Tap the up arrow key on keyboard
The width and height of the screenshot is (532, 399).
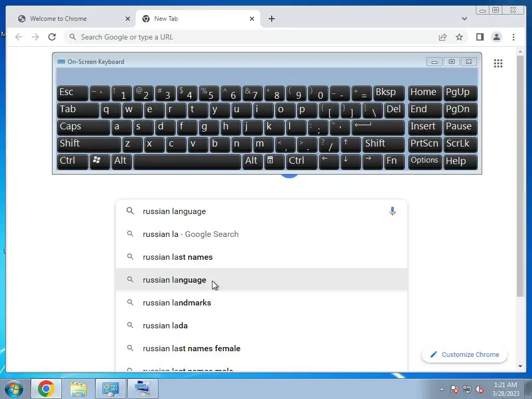(351, 144)
